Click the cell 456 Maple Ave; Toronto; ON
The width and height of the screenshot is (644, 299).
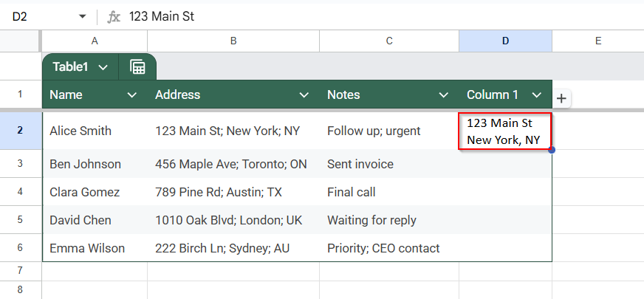coord(233,164)
